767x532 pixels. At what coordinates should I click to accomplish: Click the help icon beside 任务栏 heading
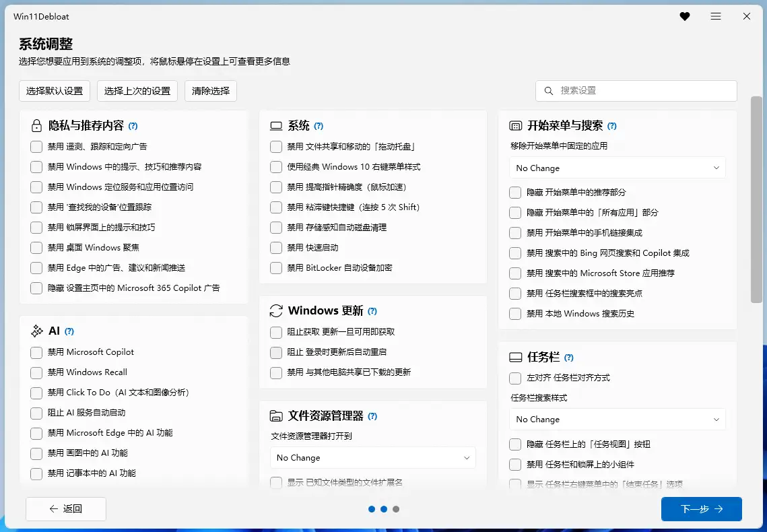click(569, 358)
